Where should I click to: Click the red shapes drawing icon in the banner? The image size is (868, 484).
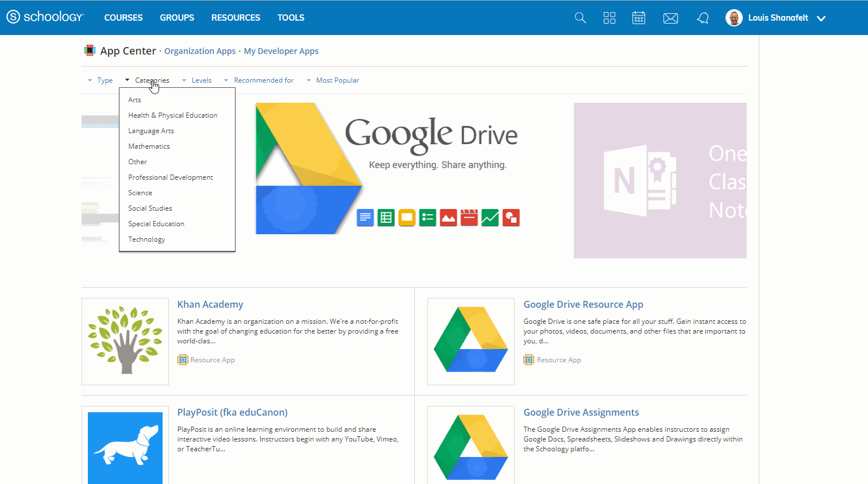click(511, 218)
